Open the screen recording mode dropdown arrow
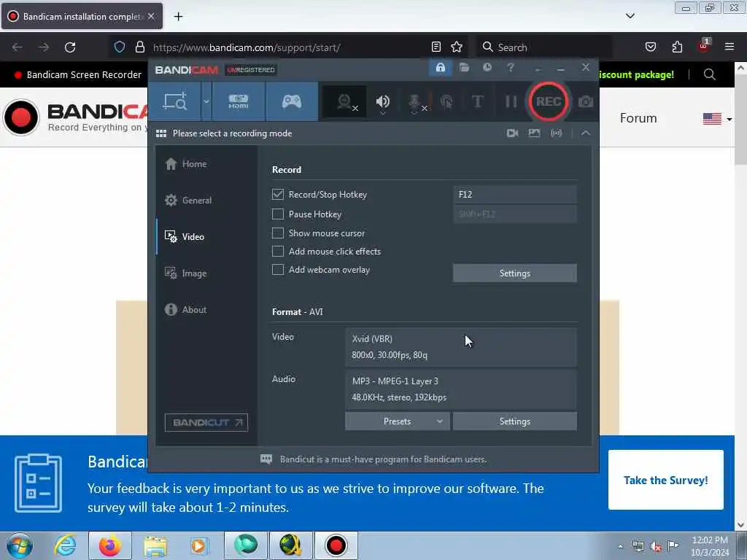 [206, 101]
